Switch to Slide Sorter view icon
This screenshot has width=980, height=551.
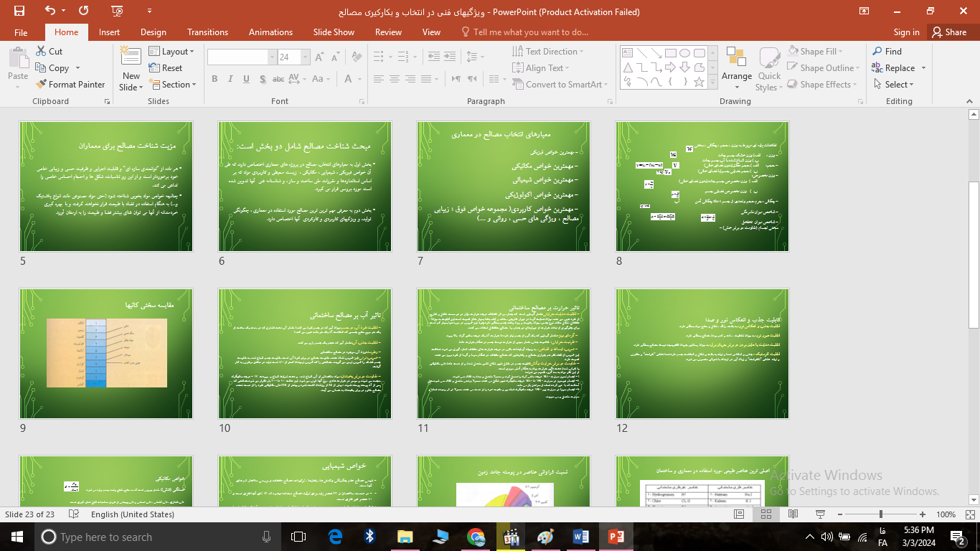coord(765,514)
